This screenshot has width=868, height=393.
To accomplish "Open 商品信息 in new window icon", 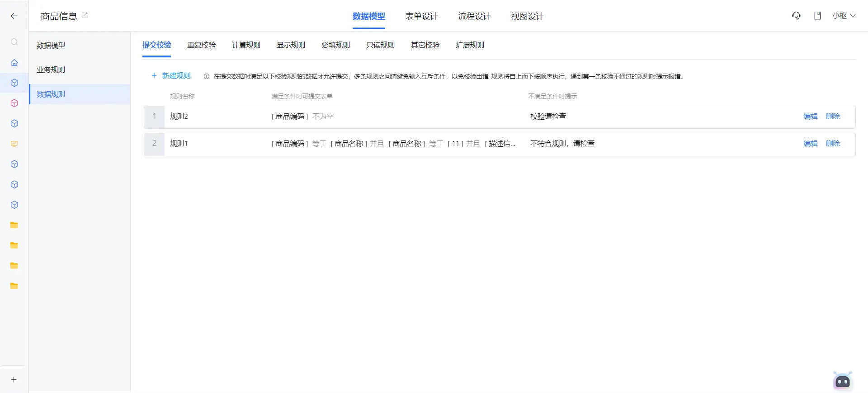I will (x=85, y=15).
